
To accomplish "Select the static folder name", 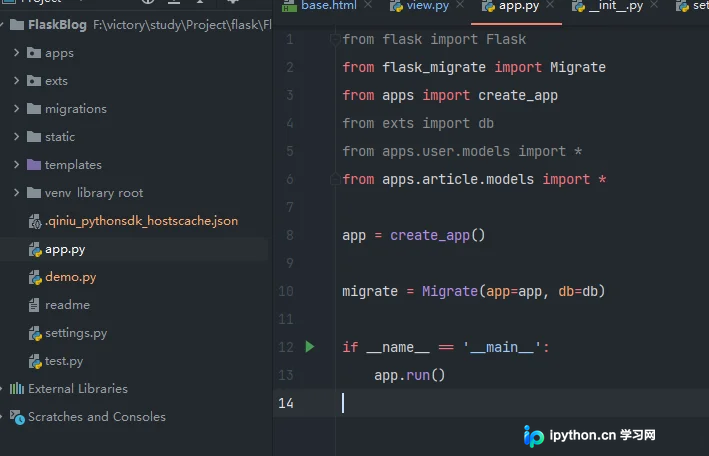I will (60, 137).
